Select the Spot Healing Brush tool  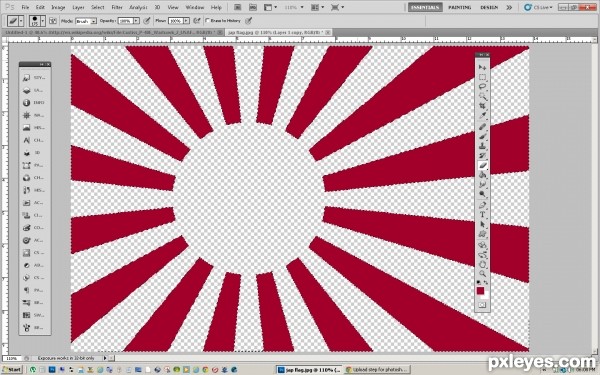pyautogui.click(x=482, y=127)
